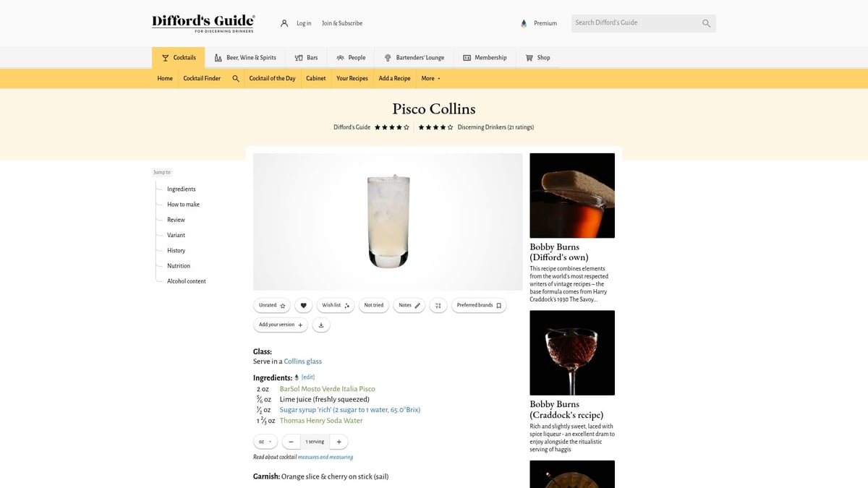Follow the Collins glass link
This screenshot has height=488, width=868.
point(303,361)
